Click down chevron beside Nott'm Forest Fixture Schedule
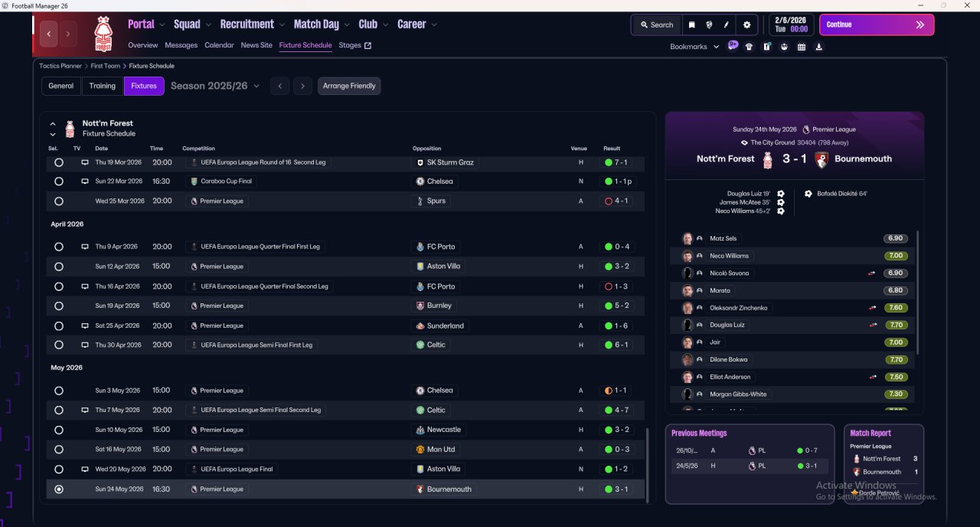The height and width of the screenshot is (527, 980). tap(53, 134)
